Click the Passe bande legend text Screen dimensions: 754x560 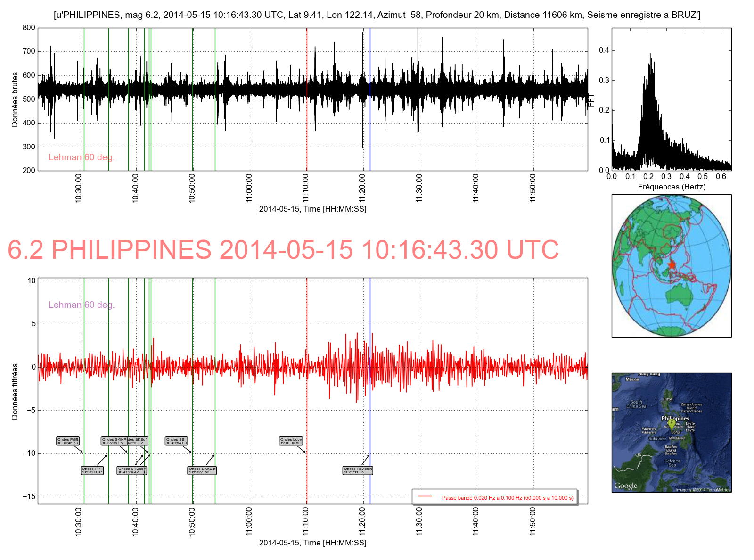pos(508,498)
